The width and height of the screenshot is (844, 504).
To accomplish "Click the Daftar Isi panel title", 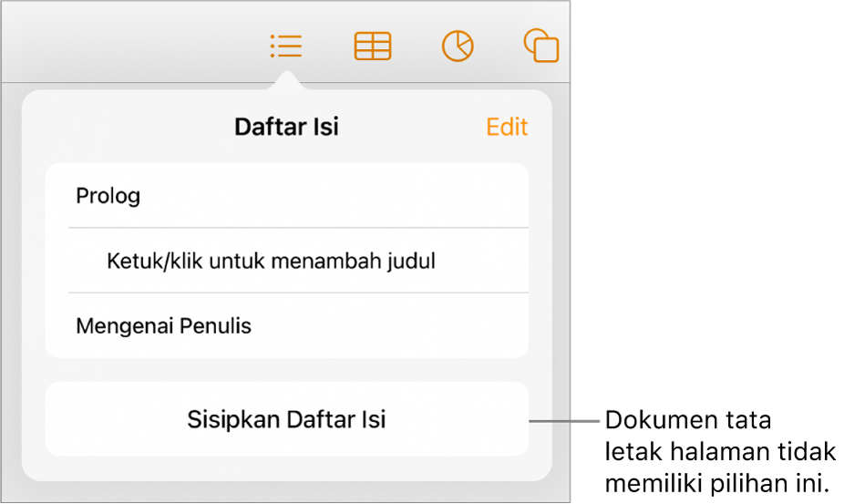I will (286, 127).
